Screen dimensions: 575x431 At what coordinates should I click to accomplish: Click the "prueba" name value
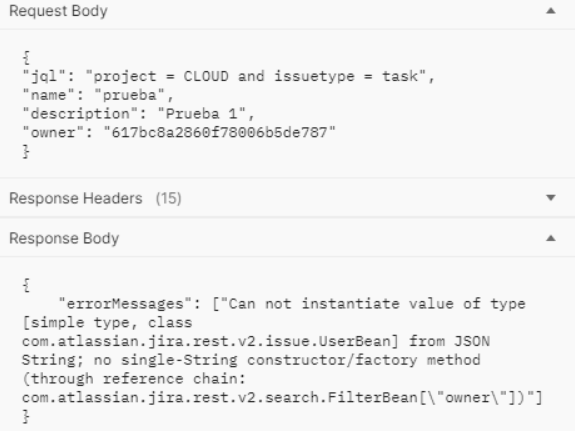(129, 95)
